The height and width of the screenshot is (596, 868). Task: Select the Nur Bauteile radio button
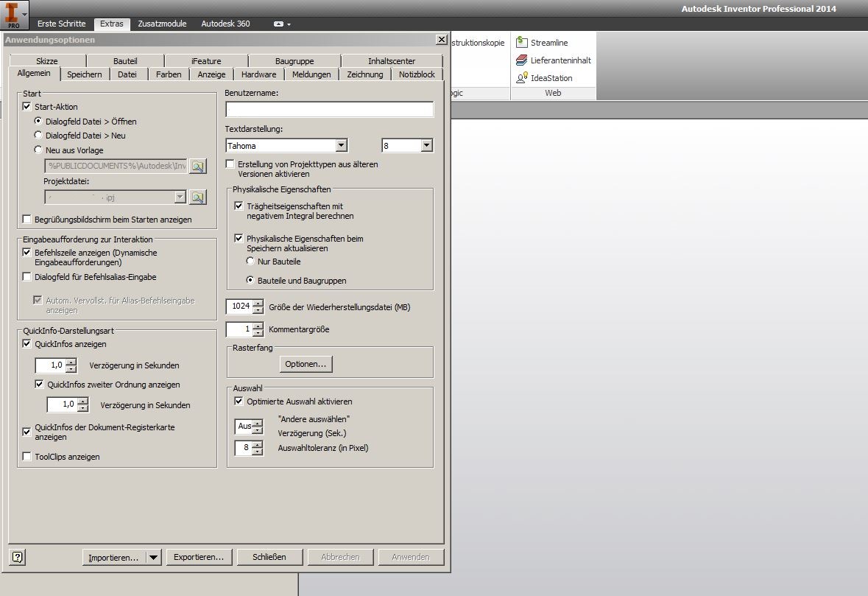[x=250, y=262]
